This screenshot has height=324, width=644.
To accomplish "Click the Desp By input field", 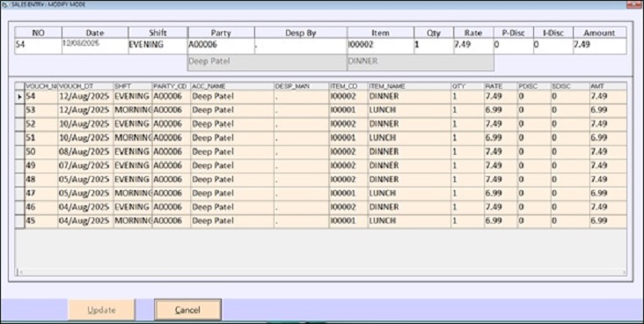I will pos(301,46).
